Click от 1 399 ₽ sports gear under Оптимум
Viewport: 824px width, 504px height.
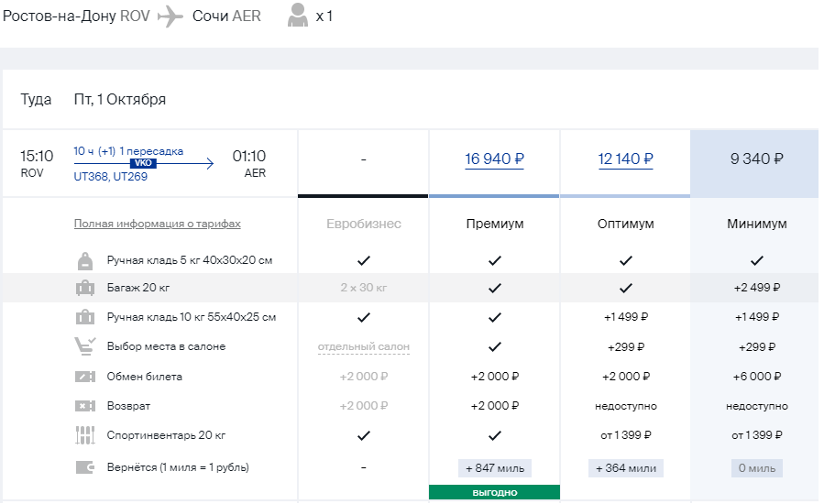point(625,435)
